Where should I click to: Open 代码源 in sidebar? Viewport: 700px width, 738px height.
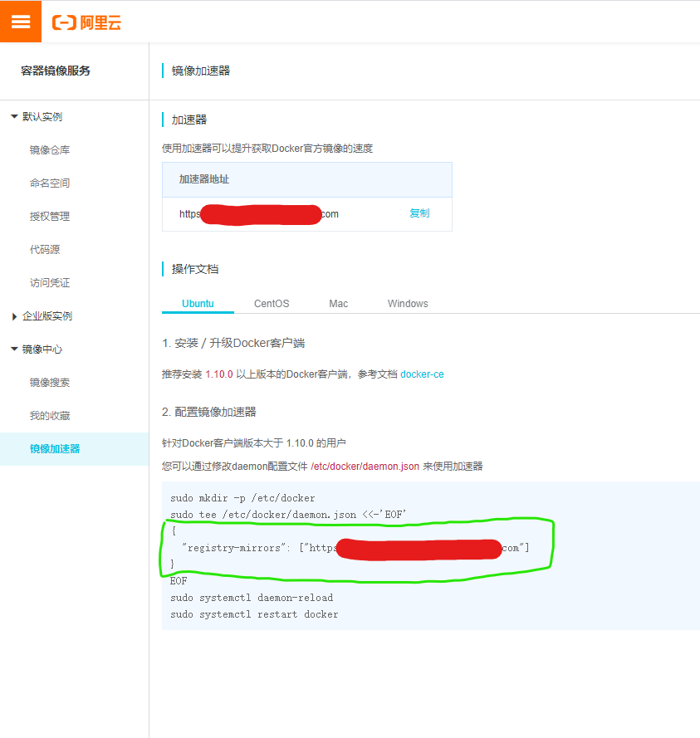[45, 249]
